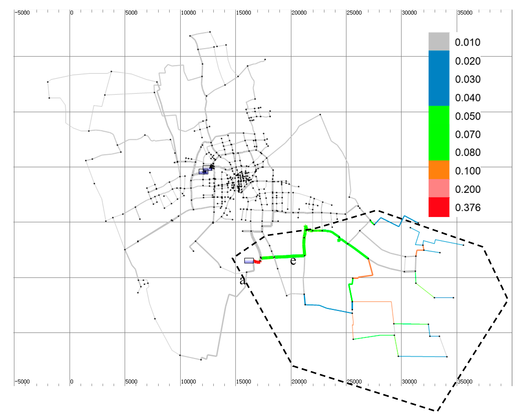This screenshot has height=420, width=522.
Task: Click the top axis label 35000
Action: (465, 13)
